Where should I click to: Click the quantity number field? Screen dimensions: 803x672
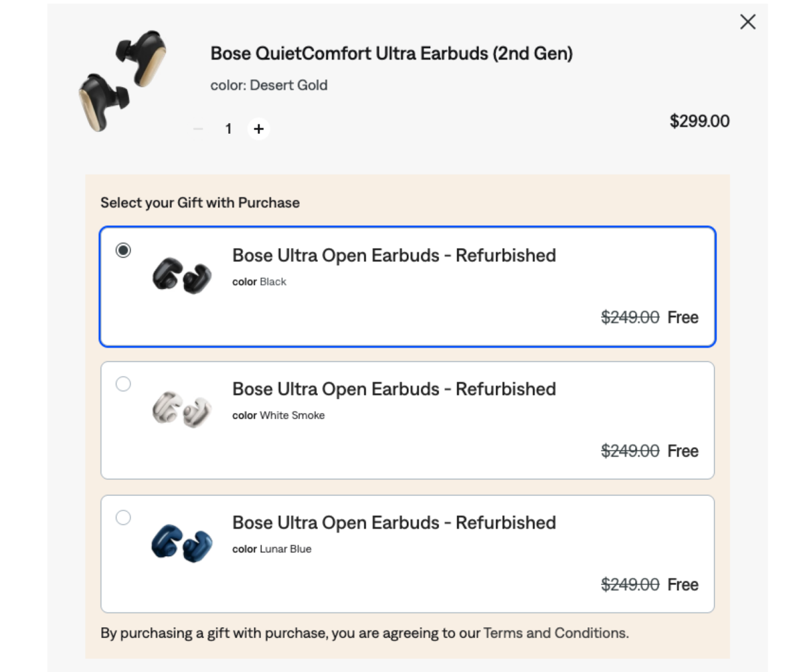point(228,129)
